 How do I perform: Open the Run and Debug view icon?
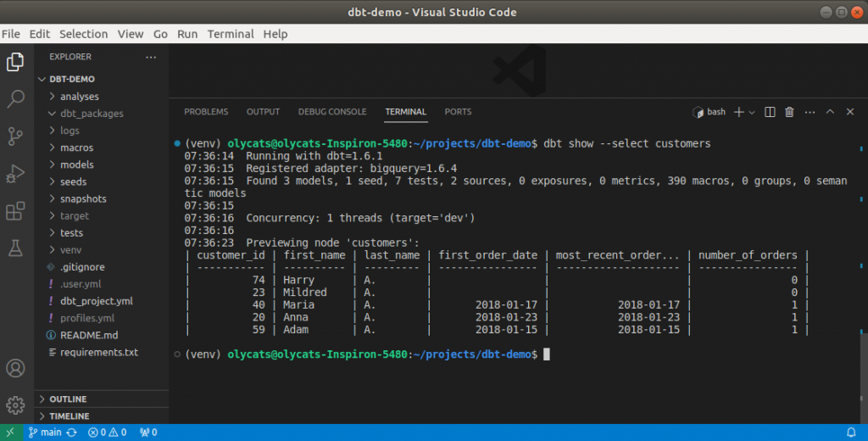click(15, 173)
